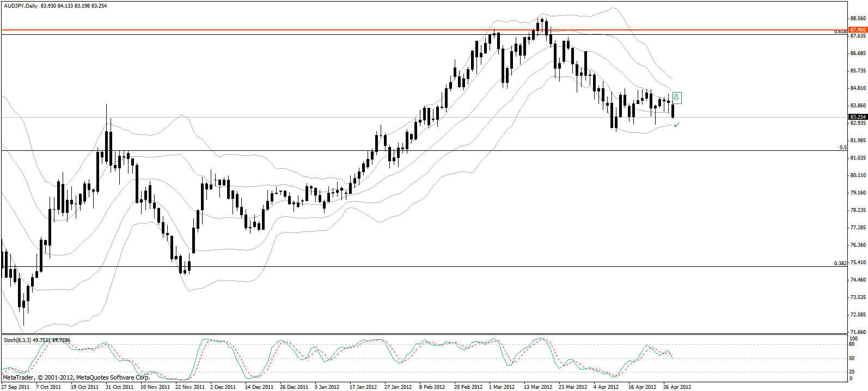Image resolution: width=868 pixels, height=391 pixels.
Task: Click 85.735 on the price axis
Action: [858, 71]
